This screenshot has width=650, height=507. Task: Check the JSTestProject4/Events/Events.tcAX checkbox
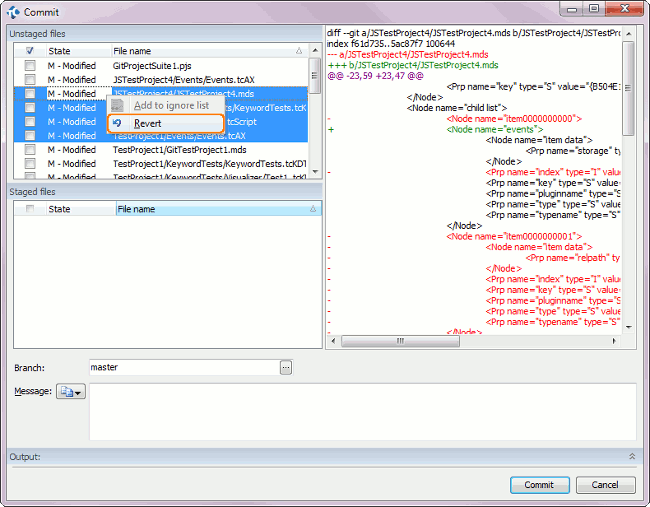click(x=30, y=79)
